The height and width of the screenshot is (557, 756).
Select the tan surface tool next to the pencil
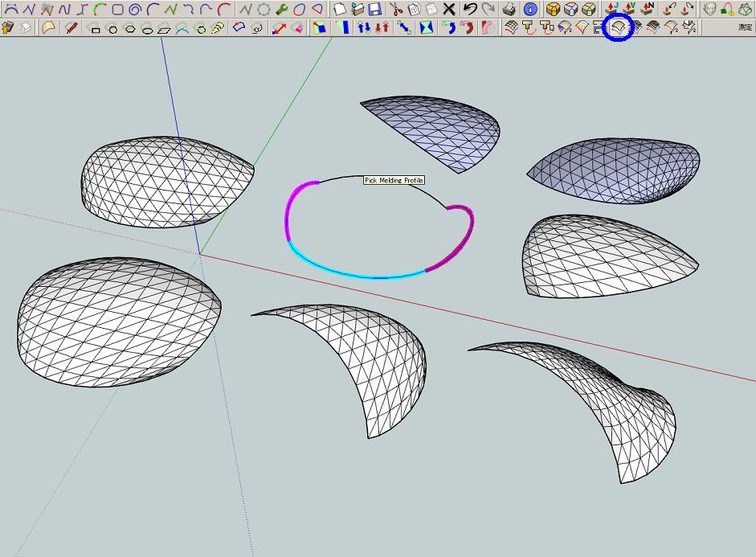point(48,27)
